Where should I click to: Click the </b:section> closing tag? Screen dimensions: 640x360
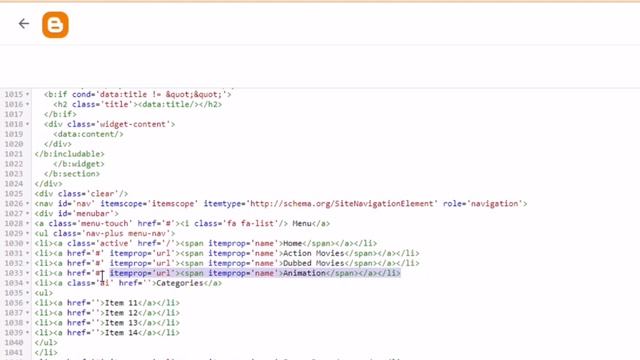tap(72, 174)
